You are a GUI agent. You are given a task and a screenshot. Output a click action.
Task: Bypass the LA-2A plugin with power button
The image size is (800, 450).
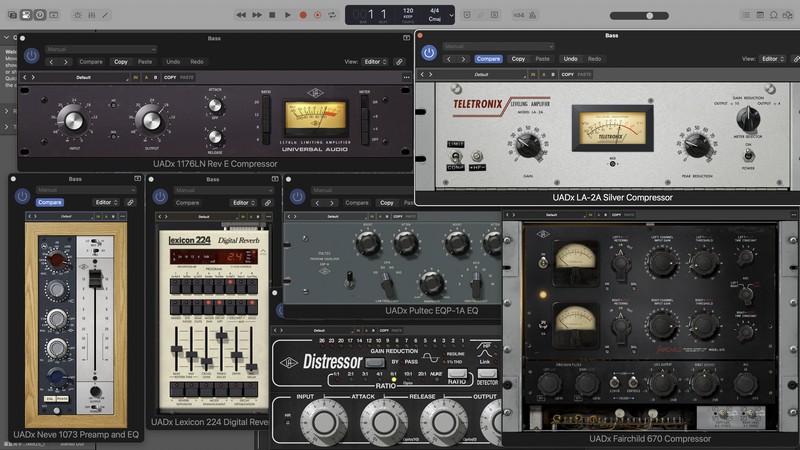coord(429,52)
